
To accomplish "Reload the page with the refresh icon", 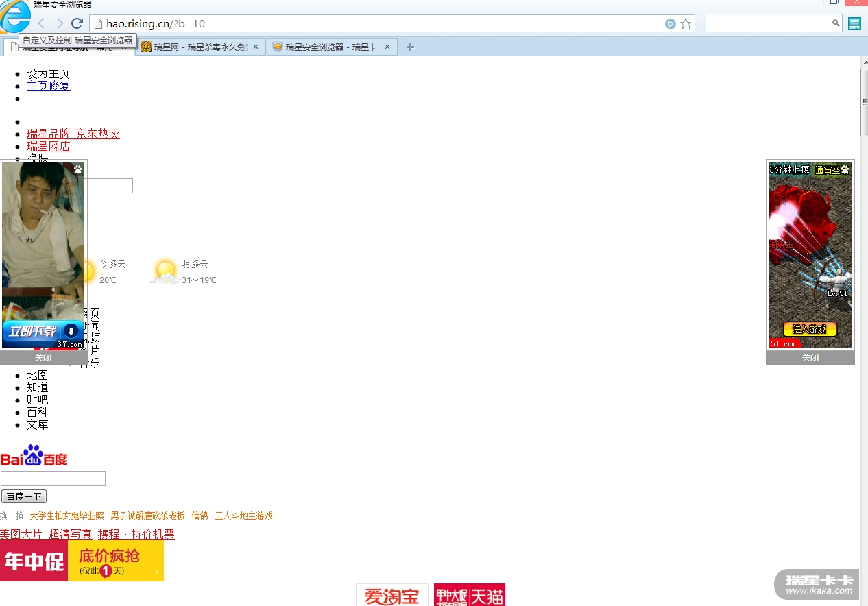I will [77, 24].
